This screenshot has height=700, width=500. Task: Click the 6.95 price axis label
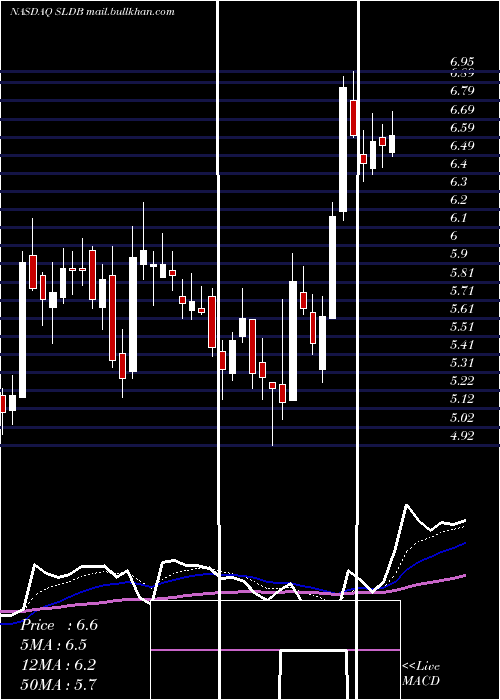point(462,62)
